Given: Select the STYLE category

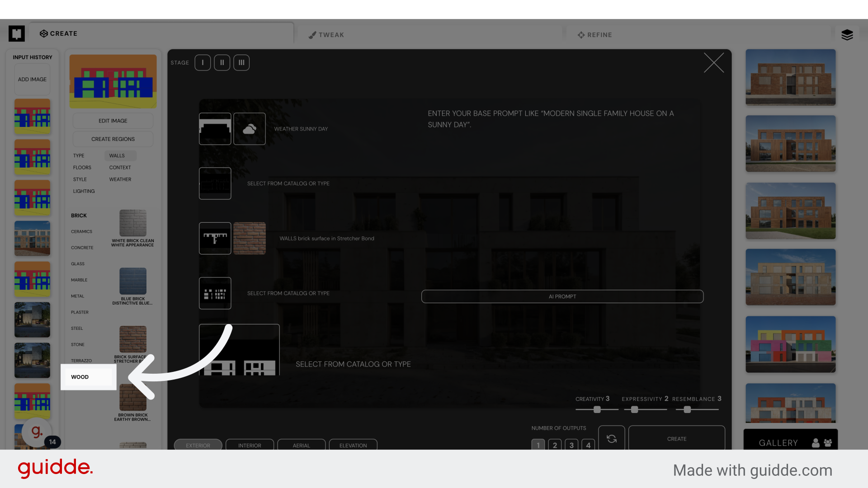Looking at the screenshot, I should pos(80,179).
